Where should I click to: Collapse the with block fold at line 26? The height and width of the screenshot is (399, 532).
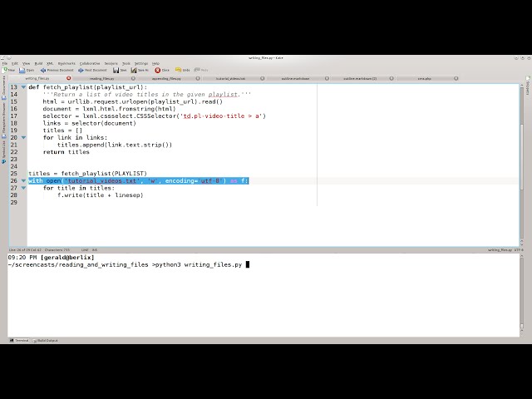[23, 181]
